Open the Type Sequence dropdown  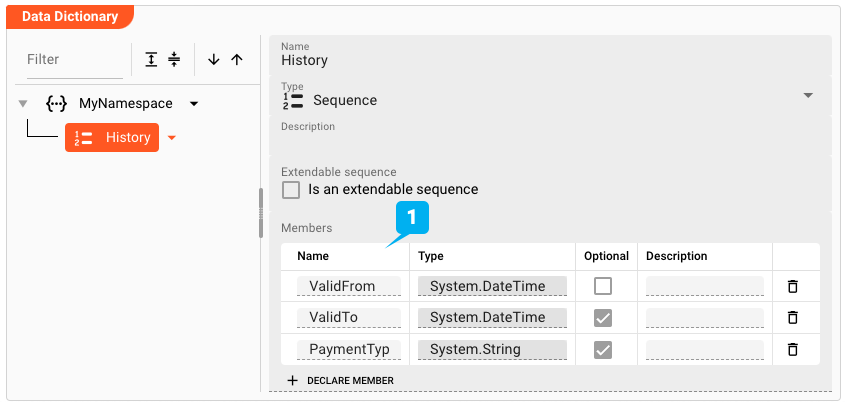tap(808, 95)
